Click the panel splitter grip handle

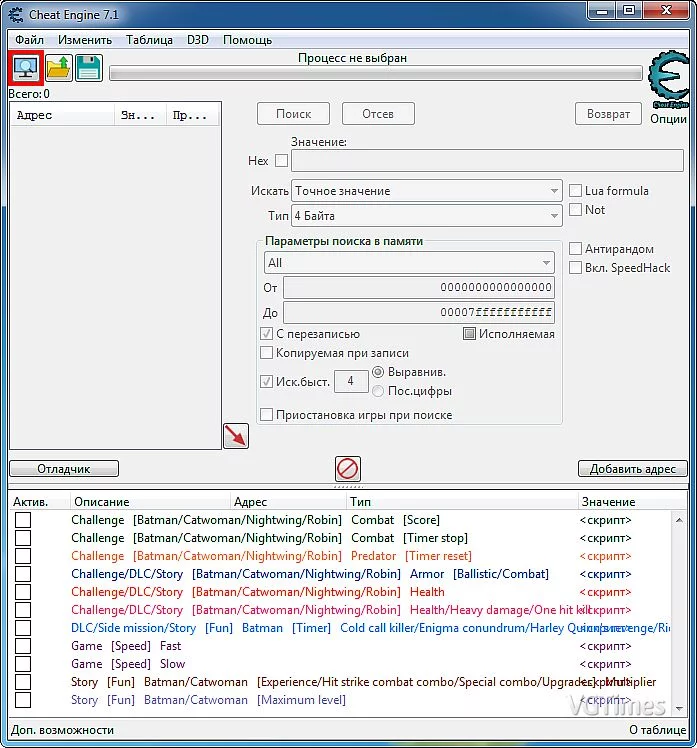pyautogui.click(x=348, y=487)
